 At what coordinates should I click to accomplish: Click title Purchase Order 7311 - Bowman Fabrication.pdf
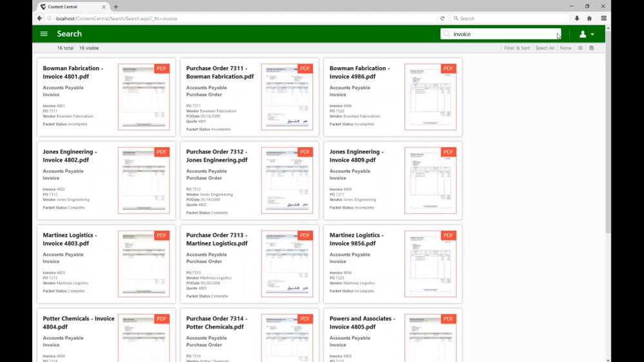[x=220, y=72]
